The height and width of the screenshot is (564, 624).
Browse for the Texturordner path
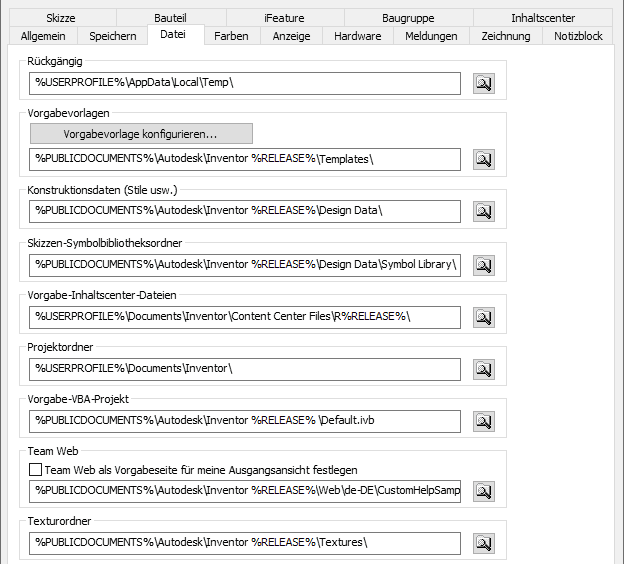coord(484,543)
